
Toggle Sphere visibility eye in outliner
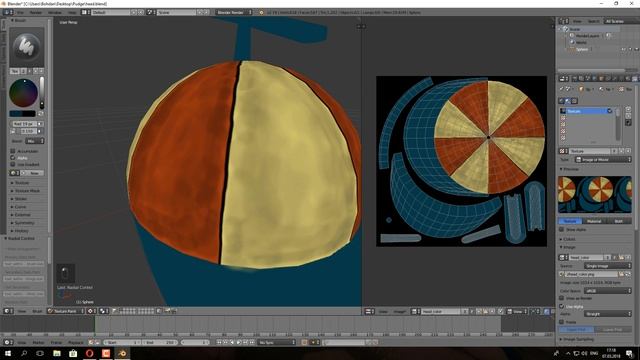(623, 49)
